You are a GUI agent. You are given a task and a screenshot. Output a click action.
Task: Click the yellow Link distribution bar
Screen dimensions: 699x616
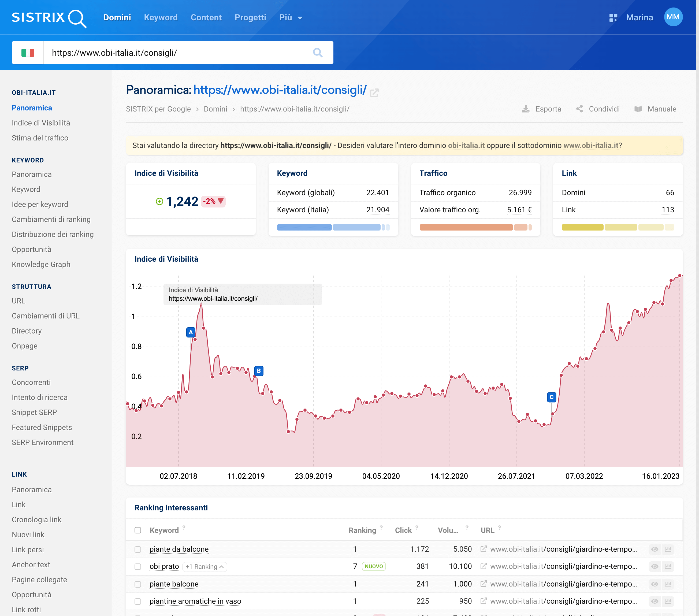point(618,228)
